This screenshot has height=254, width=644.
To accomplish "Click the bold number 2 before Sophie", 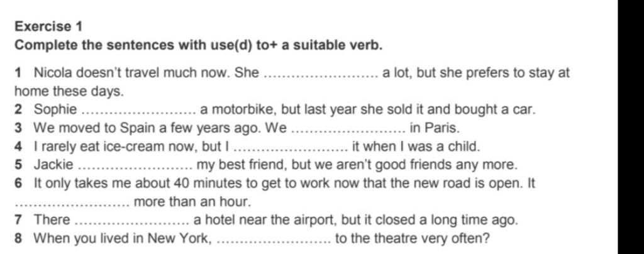I will tap(18, 110).
